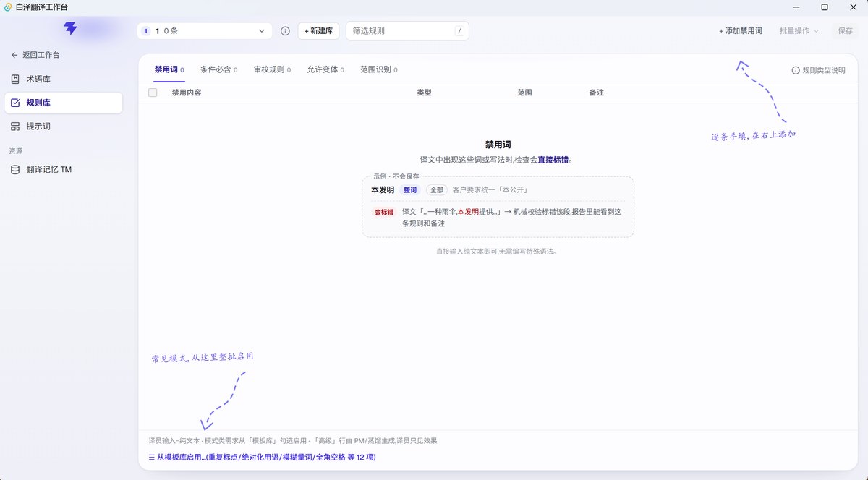Screen dimensions: 868x480
Task: Close the 白泽翻译工作台 window
Action: point(854,7)
